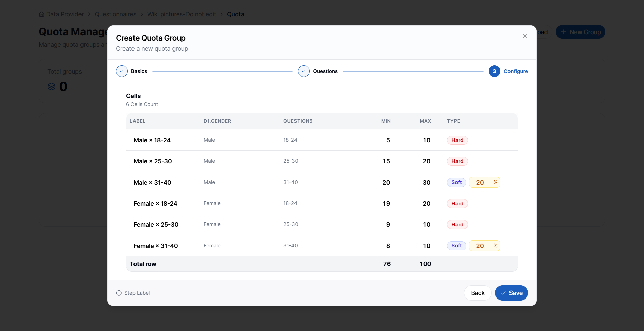Click age cell 25-30 in Female row
This screenshot has width=644, height=331.
point(291,224)
